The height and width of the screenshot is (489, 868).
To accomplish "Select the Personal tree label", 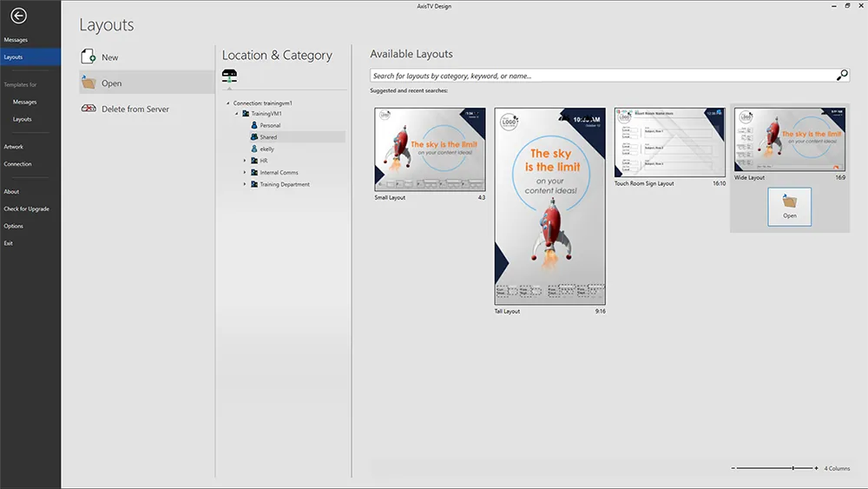I will pyautogui.click(x=270, y=126).
